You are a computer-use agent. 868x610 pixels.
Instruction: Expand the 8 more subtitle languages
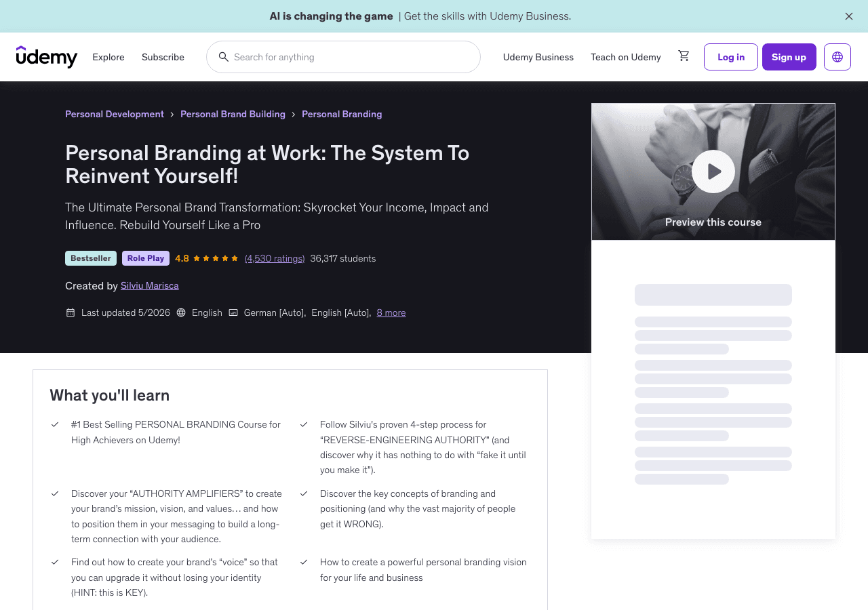coord(391,312)
